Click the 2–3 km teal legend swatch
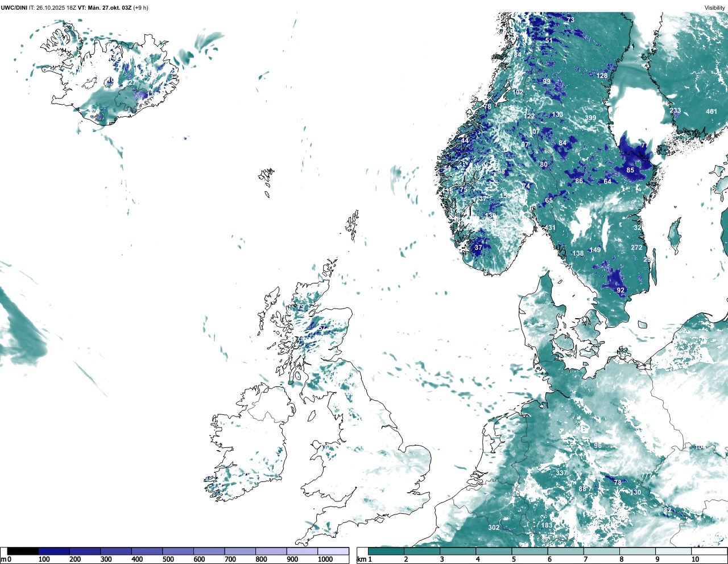 [422, 551]
